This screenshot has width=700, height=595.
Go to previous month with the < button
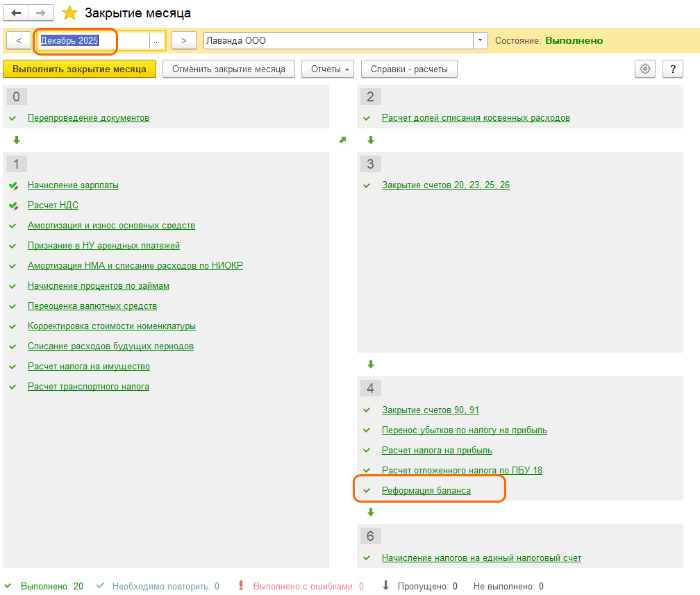pyautogui.click(x=18, y=41)
